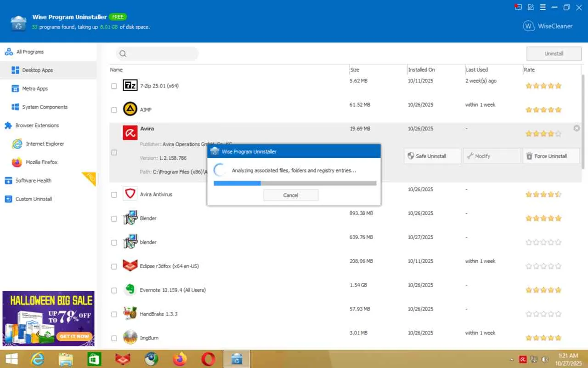Click Force Uninstall for Avira
Image resolution: width=588 pixels, height=368 pixels.
click(x=551, y=156)
